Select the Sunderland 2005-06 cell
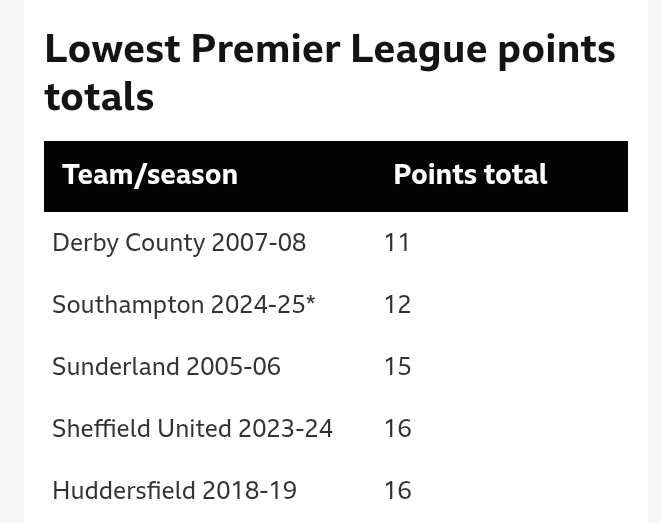The image size is (662, 523). click(166, 367)
